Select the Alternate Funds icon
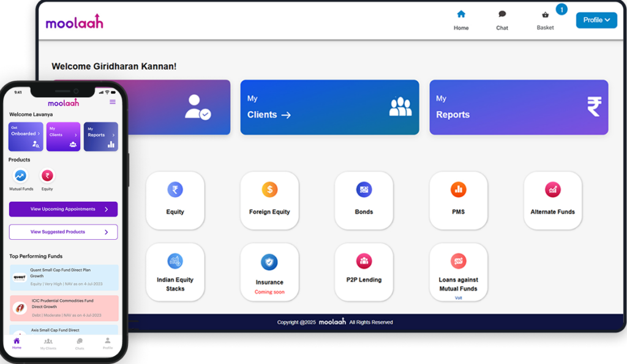This screenshot has width=627, height=364. pos(552,190)
